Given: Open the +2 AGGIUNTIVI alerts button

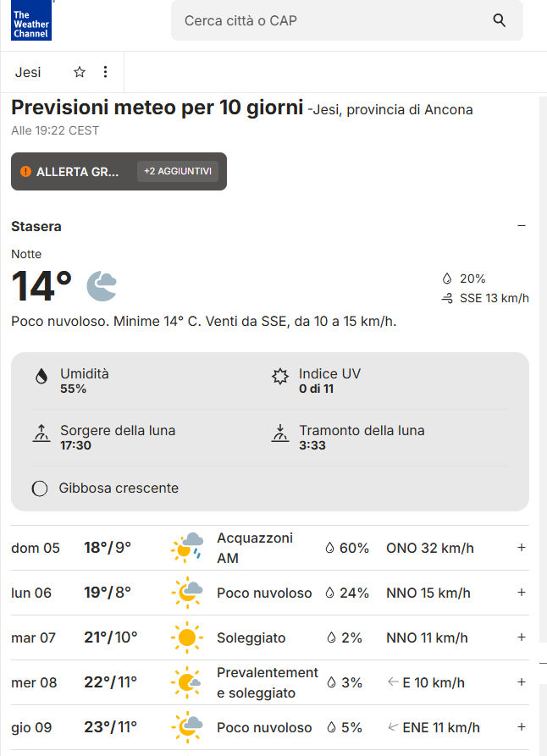Looking at the screenshot, I should (178, 171).
